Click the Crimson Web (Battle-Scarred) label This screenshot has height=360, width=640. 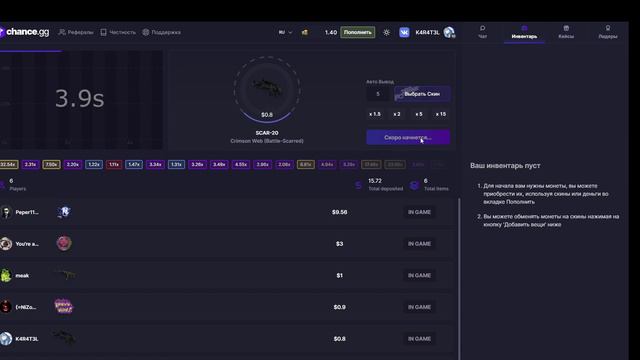(267, 141)
